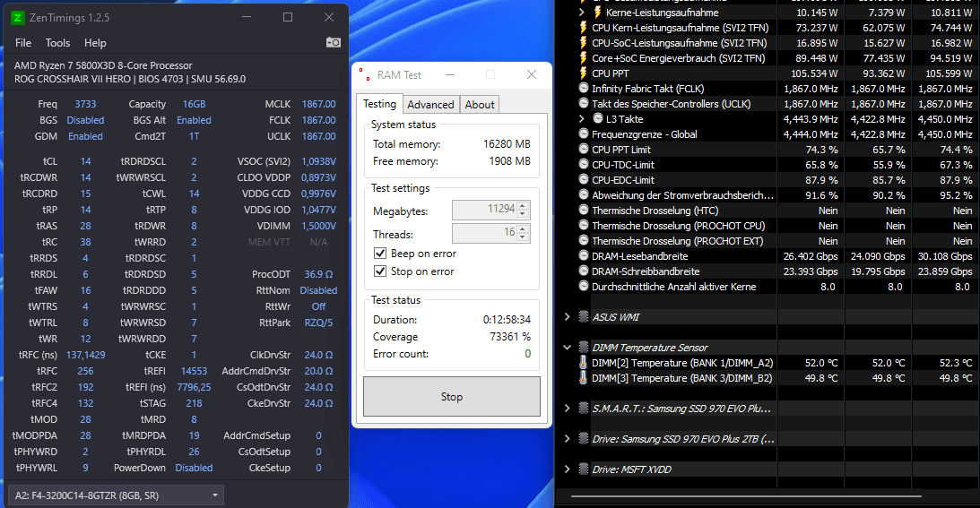Click the Freq value 3733

pyautogui.click(x=85, y=104)
